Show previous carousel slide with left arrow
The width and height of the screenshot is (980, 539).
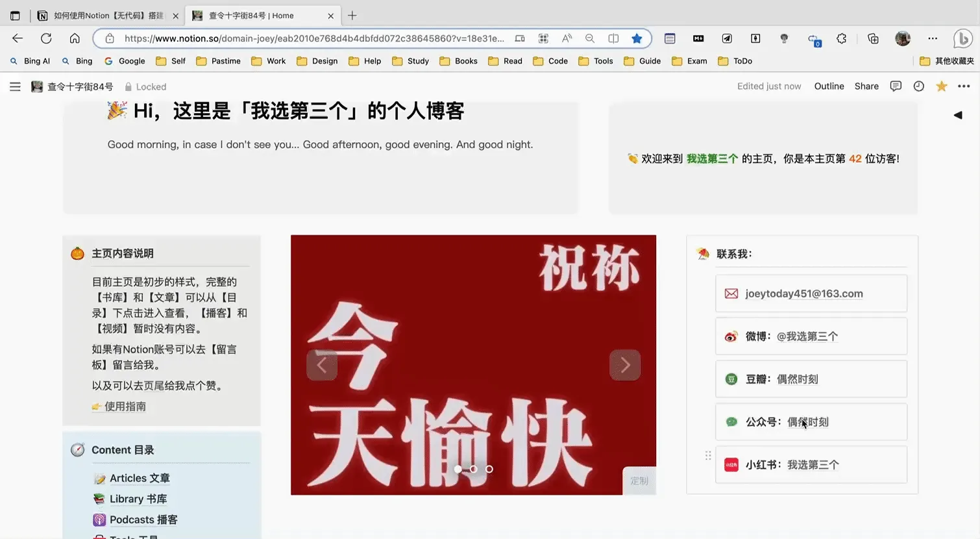coord(322,365)
